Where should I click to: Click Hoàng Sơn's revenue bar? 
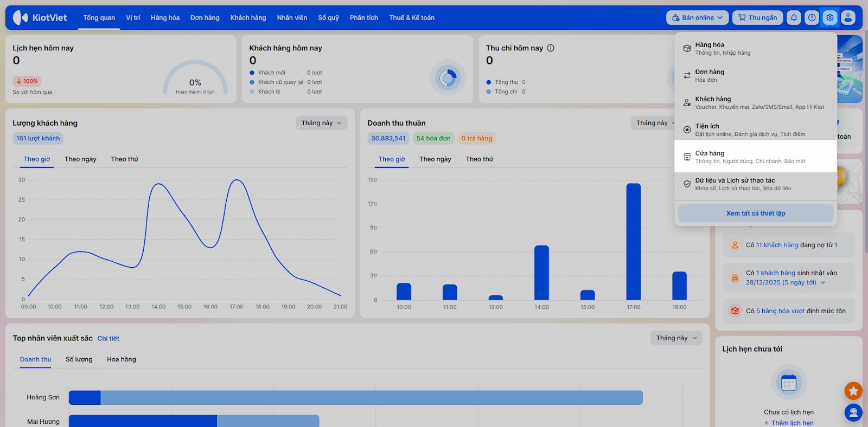(x=356, y=398)
